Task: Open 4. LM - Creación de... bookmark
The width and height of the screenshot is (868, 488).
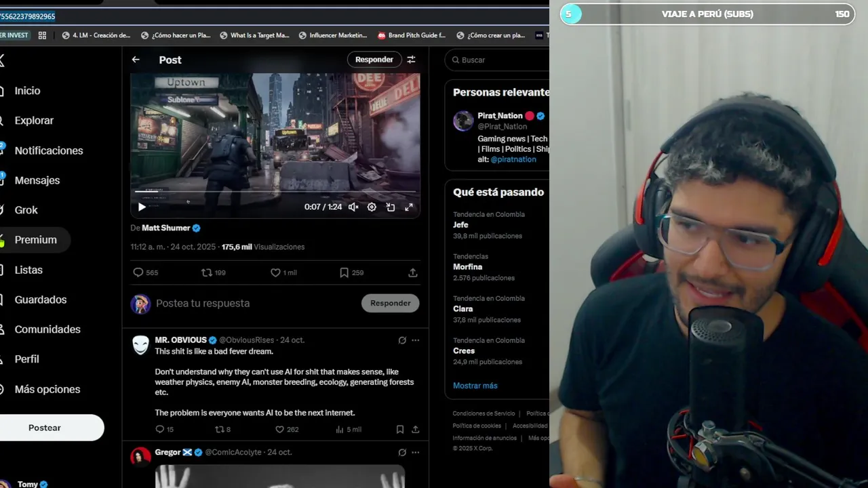Action: tap(96, 35)
